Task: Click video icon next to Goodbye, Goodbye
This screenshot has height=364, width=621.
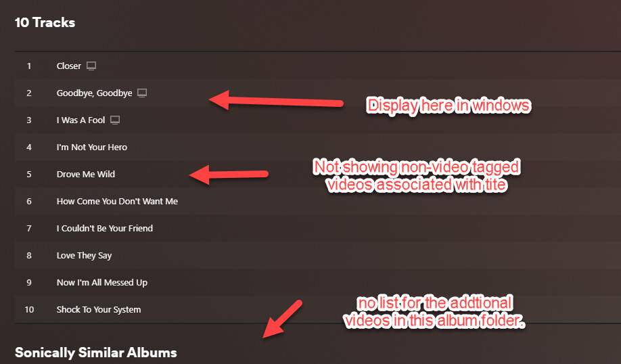Action: 142,93
